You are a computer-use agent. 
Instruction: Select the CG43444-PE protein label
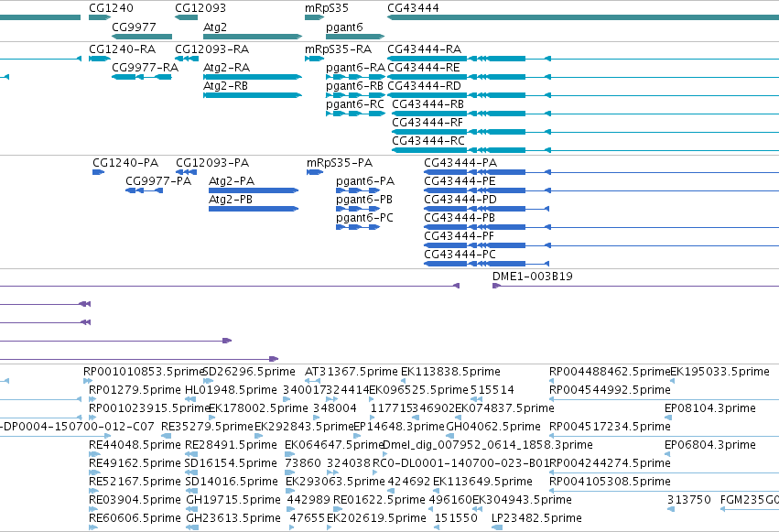pos(460,181)
